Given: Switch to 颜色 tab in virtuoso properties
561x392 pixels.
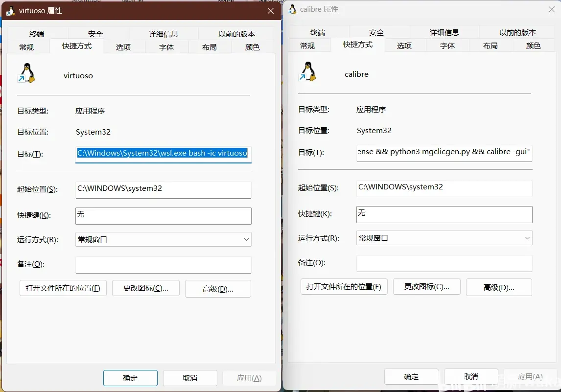Looking at the screenshot, I should (x=252, y=47).
